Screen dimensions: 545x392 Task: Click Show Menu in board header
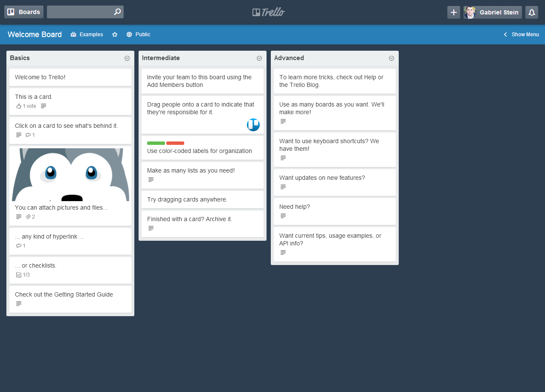pos(521,35)
